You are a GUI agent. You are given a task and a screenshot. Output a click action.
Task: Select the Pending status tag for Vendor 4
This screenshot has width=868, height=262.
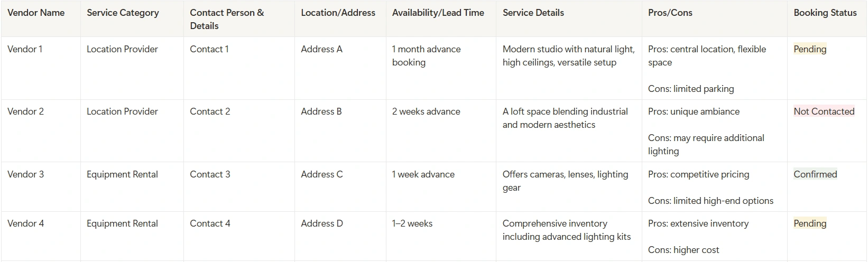[809, 223]
